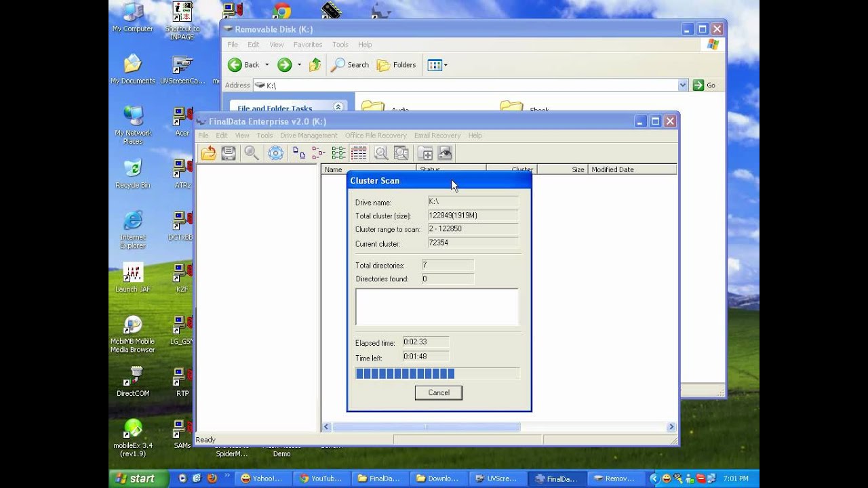The width and height of the screenshot is (868, 488).
Task: Click the magnifier find icon in FinalData toolbar
Action: [x=252, y=153]
